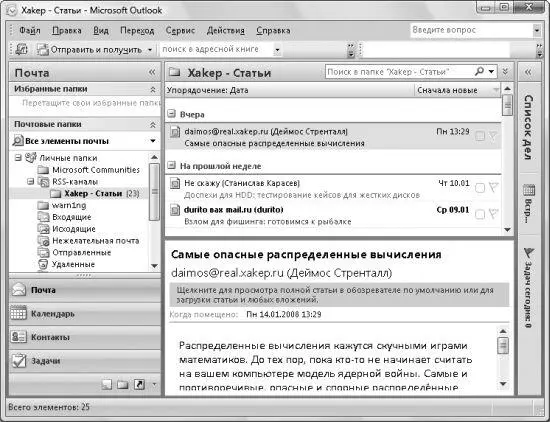The height and width of the screenshot is (422, 550).
Task: Click 'Упорядочение: Дата' column header
Action: [x=290, y=91]
